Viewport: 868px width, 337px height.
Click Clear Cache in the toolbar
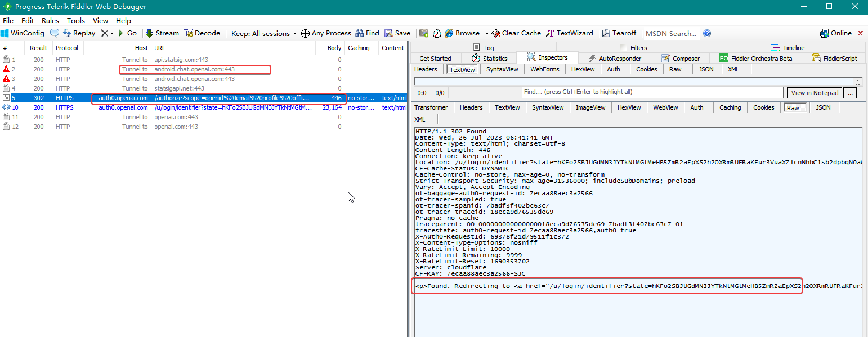click(x=516, y=33)
